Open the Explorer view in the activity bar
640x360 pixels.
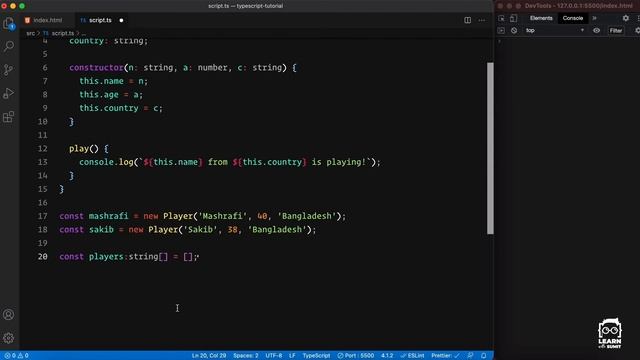[9, 23]
